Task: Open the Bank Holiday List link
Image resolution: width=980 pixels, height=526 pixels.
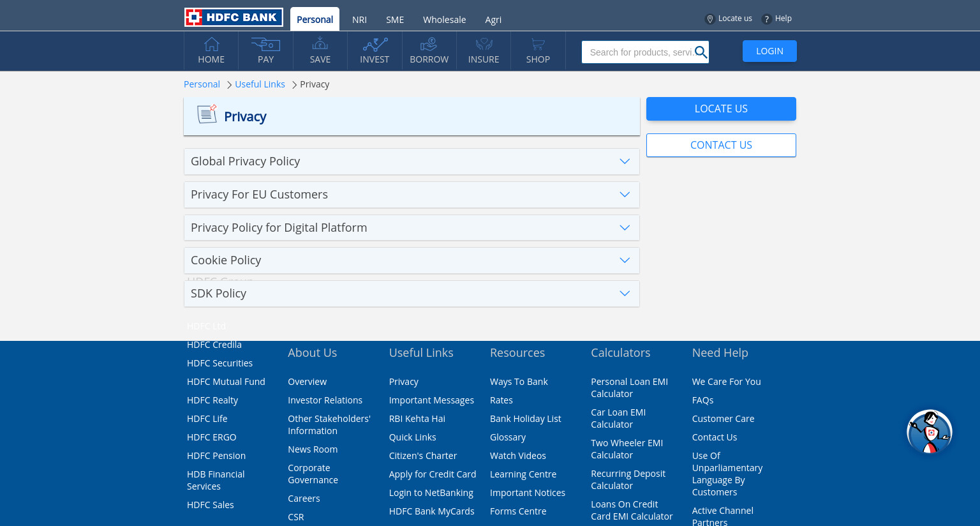Action: click(x=526, y=419)
